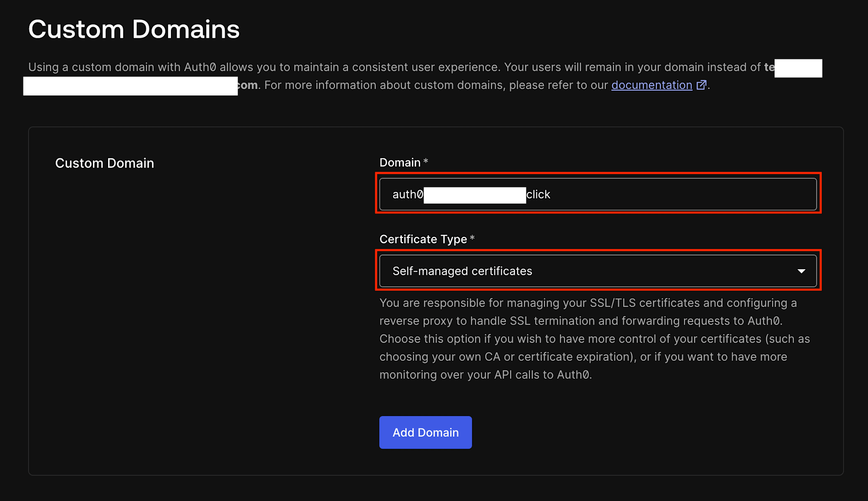Click the dropdown arrow for Self-managed certificates
The width and height of the screenshot is (868, 501).
[x=801, y=271]
